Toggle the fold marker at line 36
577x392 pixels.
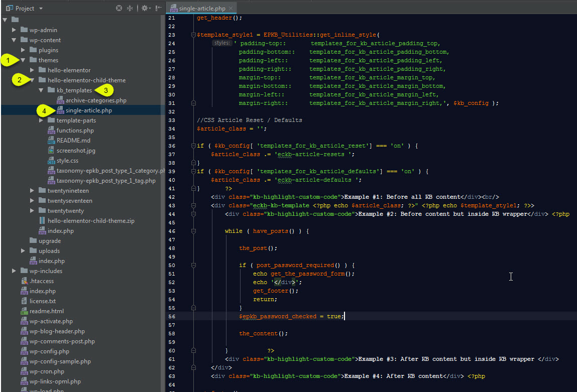(x=193, y=146)
